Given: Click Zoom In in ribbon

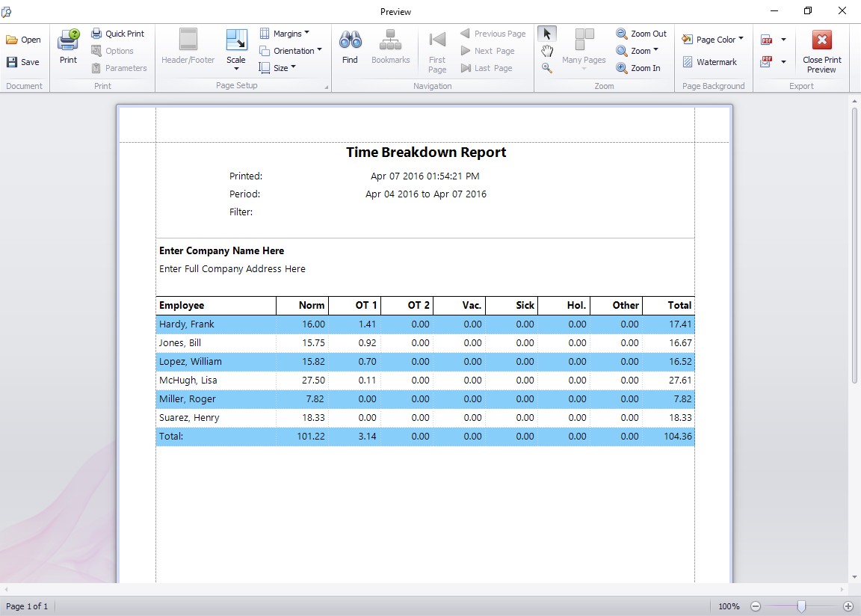Looking at the screenshot, I should click(x=638, y=68).
